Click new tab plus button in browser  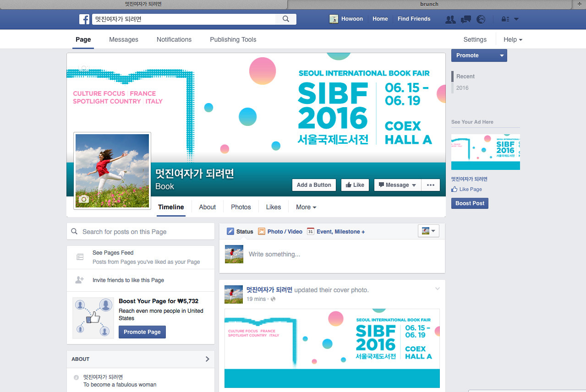tap(579, 4)
